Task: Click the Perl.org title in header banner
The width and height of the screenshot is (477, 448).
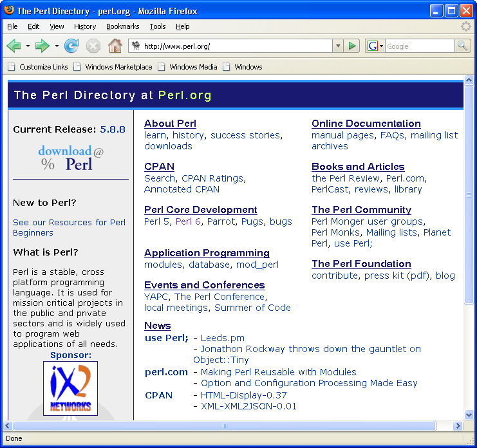Action: coord(185,95)
